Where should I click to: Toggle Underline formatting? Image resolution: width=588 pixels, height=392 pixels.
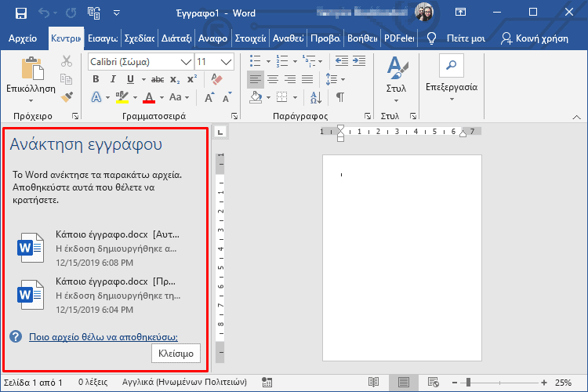tap(130, 79)
